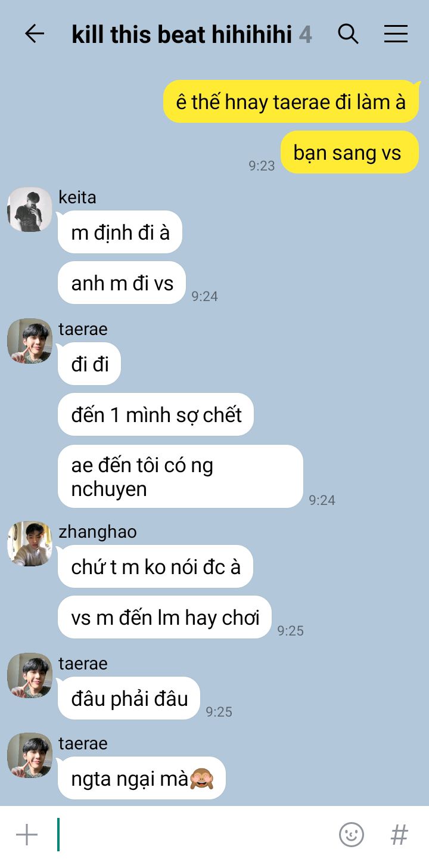The width and height of the screenshot is (429, 868).
Task: Tap the 'm định đi à' message
Action: (120, 232)
